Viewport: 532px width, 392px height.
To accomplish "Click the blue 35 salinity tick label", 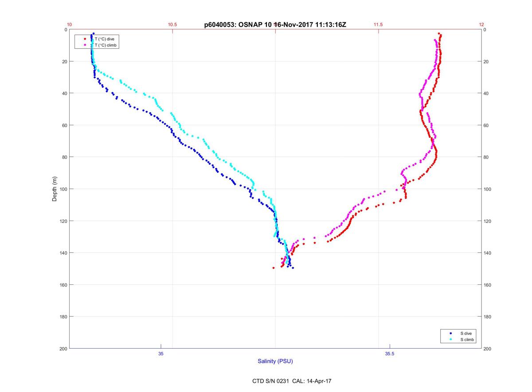I will (161, 353).
